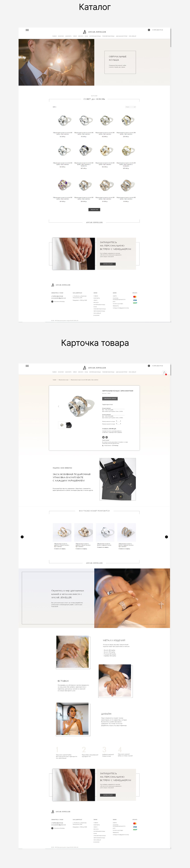Show previous photo in product gallery

coord(58,406)
